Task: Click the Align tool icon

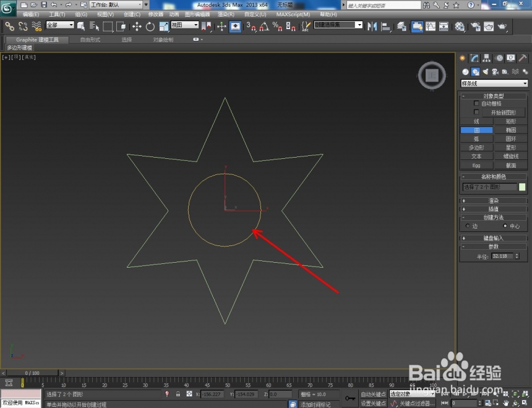Action: (x=386, y=26)
